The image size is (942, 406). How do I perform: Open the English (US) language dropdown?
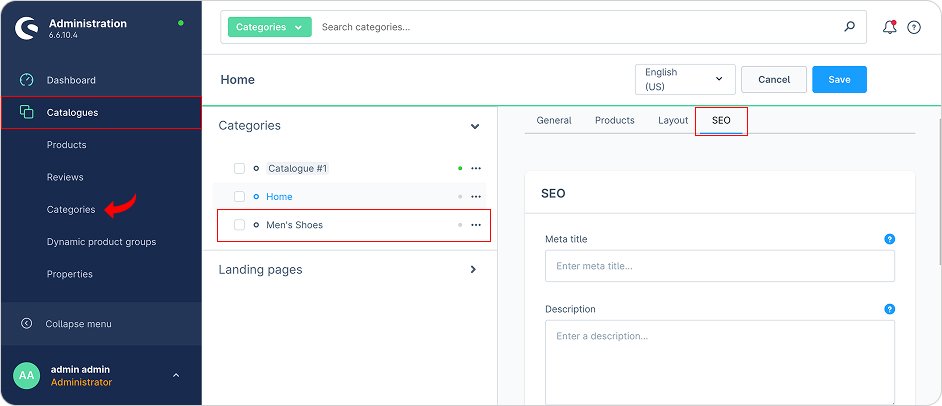685,80
